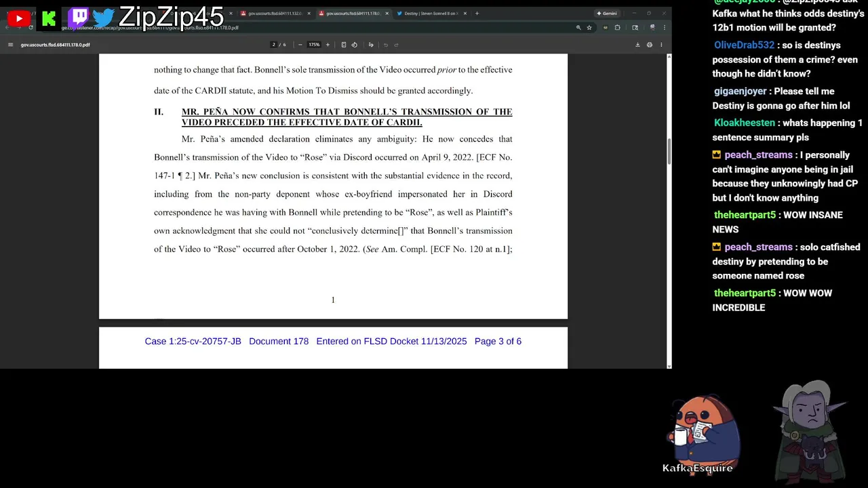This screenshot has width=868, height=488.
Task: Open the tab search/media icon in toolbar
Action: (x=635, y=28)
